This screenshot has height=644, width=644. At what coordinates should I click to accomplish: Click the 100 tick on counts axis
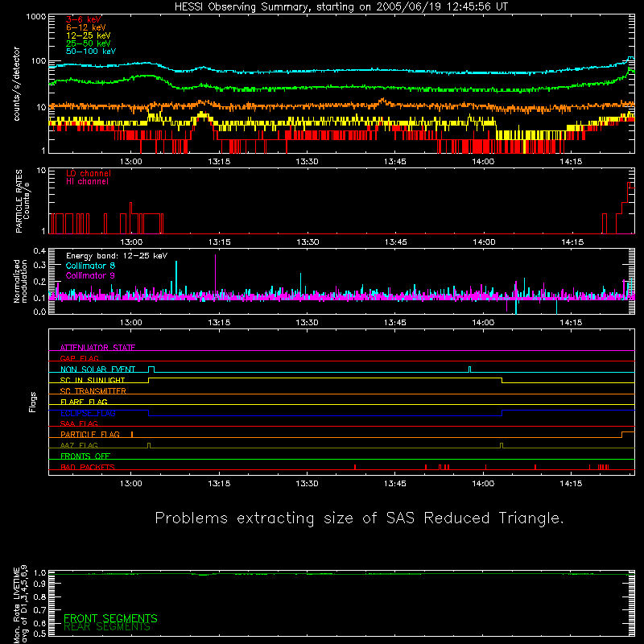pyautogui.click(x=39, y=61)
